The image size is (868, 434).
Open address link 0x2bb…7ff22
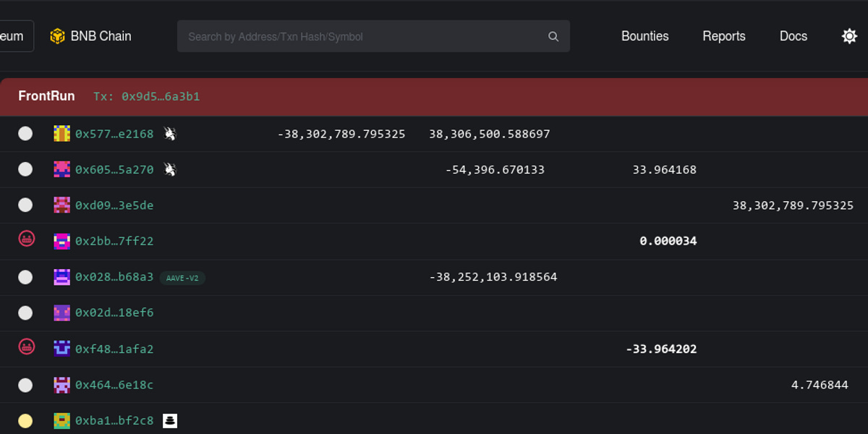[x=114, y=241]
